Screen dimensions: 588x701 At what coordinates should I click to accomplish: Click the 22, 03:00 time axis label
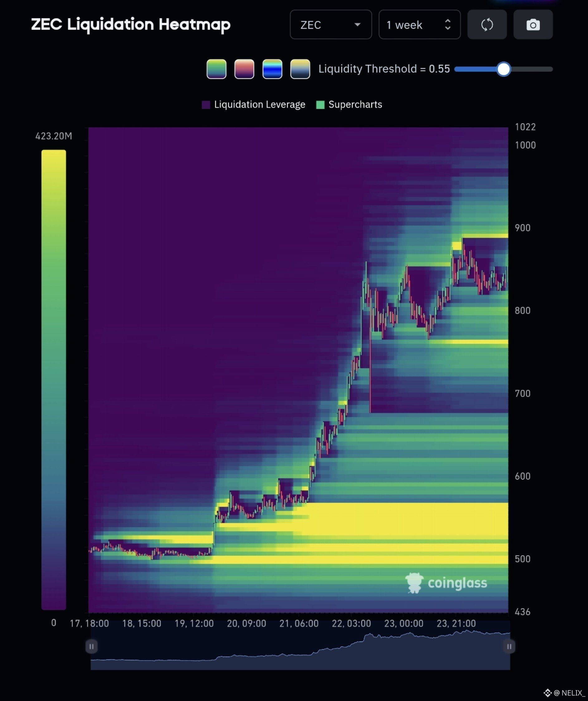pyautogui.click(x=351, y=624)
